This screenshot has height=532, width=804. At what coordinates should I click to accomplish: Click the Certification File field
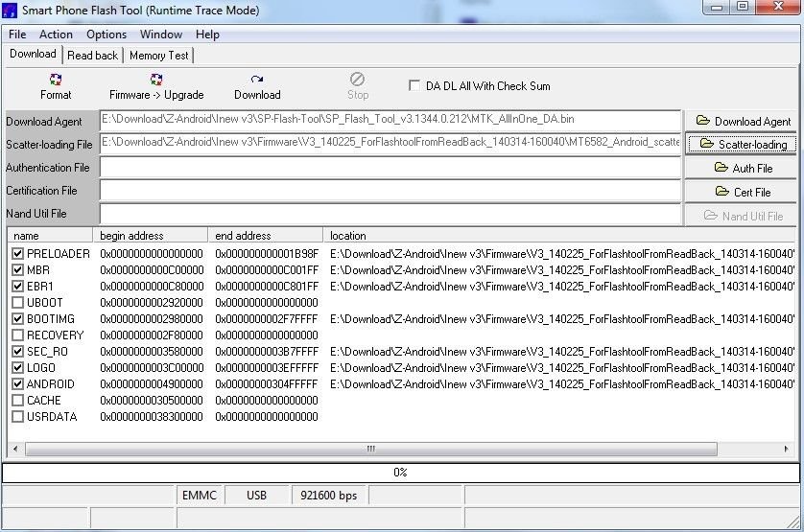pyautogui.click(x=390, y=190)
